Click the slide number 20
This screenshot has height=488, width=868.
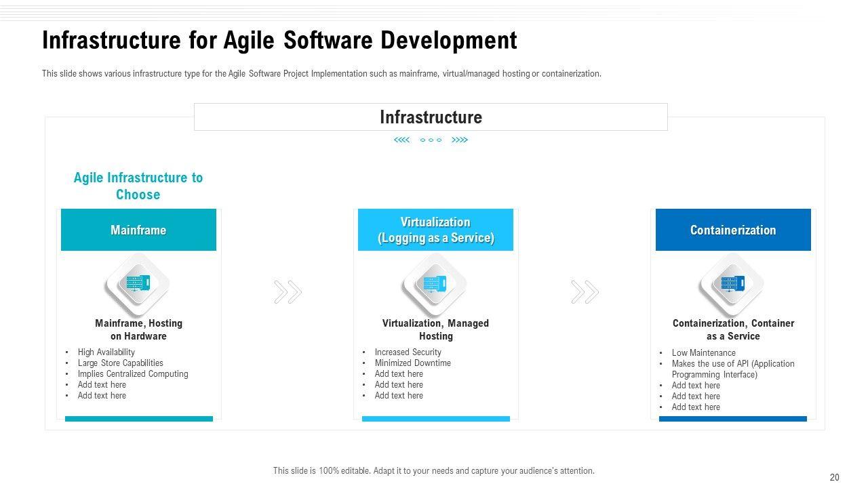[x=834, y=477]
